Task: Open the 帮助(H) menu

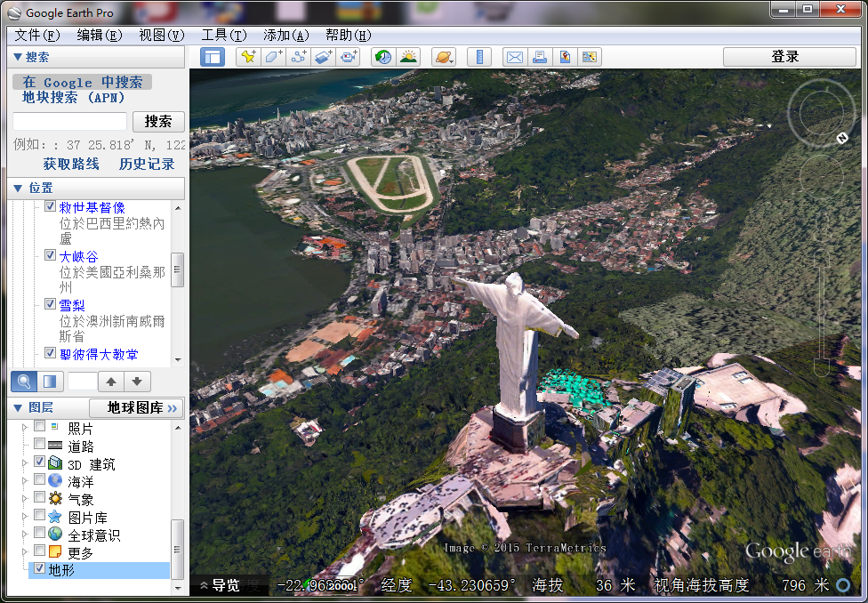Action: tap(349, 36)
